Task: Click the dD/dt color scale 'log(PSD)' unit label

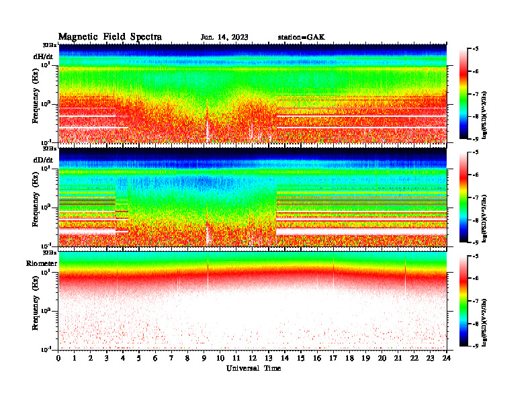Action: [484, 219]
